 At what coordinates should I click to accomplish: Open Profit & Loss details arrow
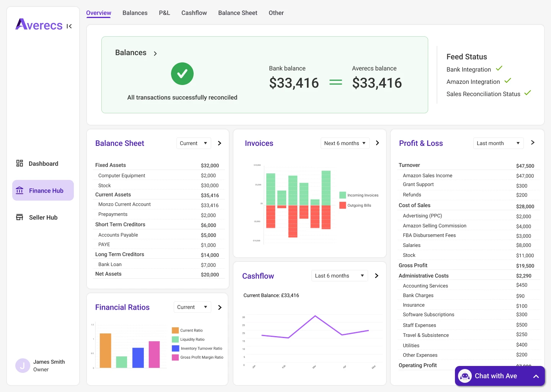pos(533,142)
